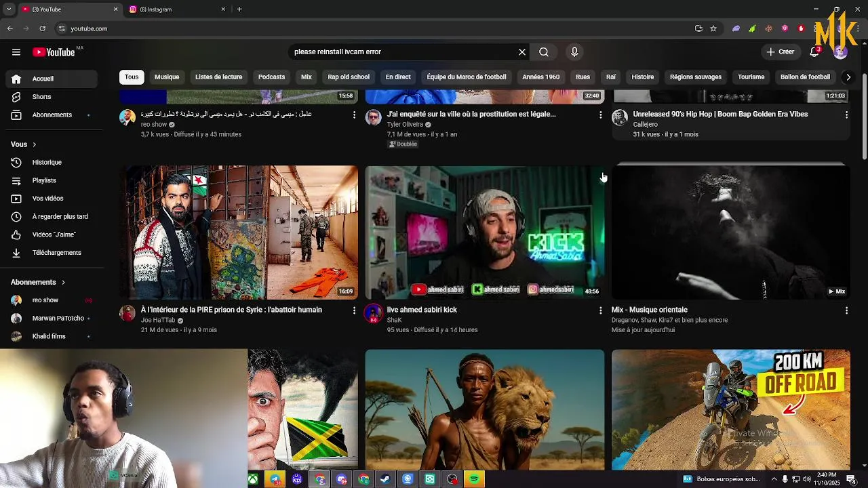This screenshot has height=488, width=868.
Task: Select the Podcasts filter chip
Action: (271, 77)
